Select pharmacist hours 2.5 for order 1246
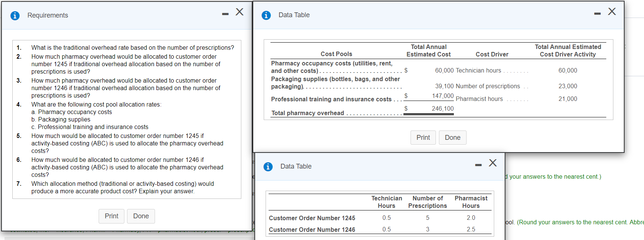This screenshot has height=240, width=644. 471,229
